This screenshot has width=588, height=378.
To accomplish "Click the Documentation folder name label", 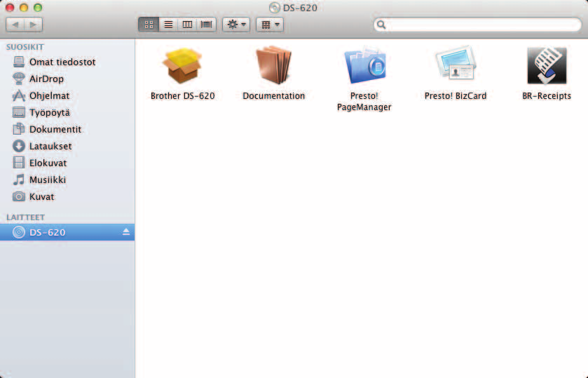I will 274,96.
